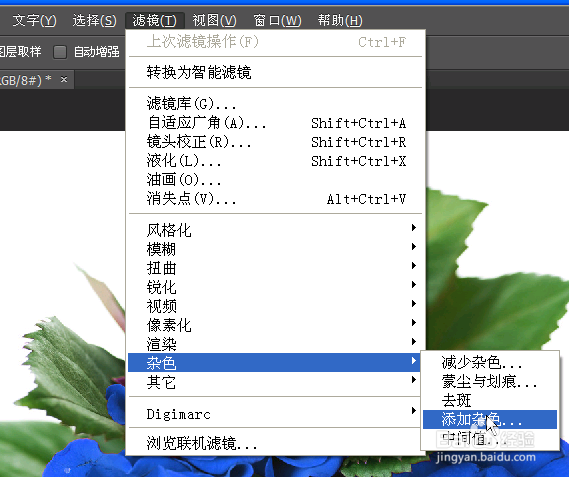569x477 pixels.
Task: Expand the 视频 video submenu
Action: 275,306
